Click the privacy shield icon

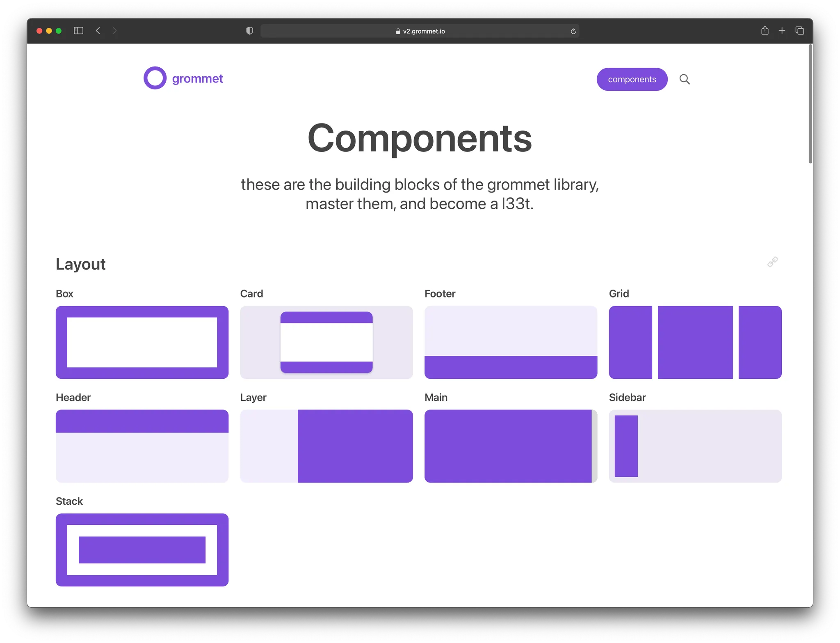[249, 31]
